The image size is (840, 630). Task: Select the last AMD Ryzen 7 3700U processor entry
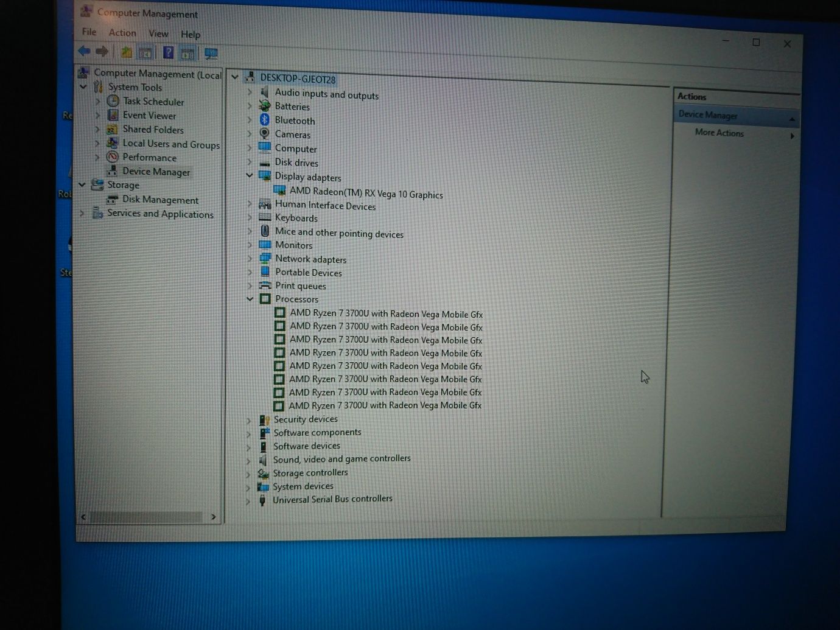[385, 405]
